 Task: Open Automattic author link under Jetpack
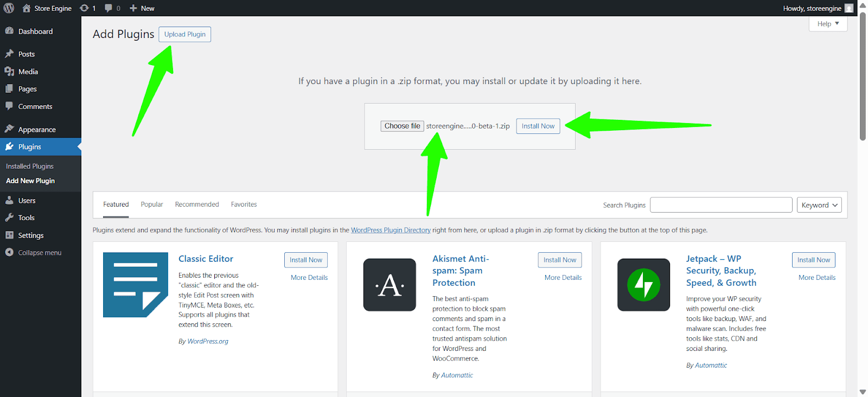(711, 365)
